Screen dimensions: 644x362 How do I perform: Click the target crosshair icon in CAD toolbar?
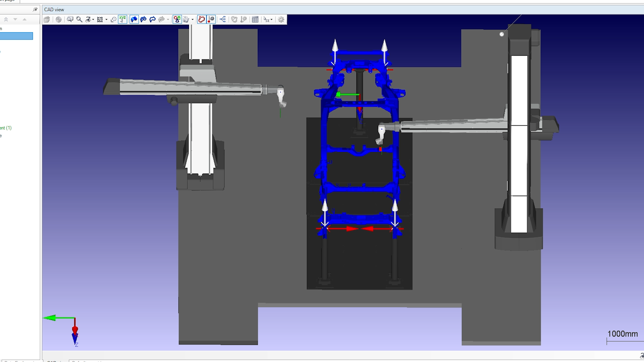(59, 19)
